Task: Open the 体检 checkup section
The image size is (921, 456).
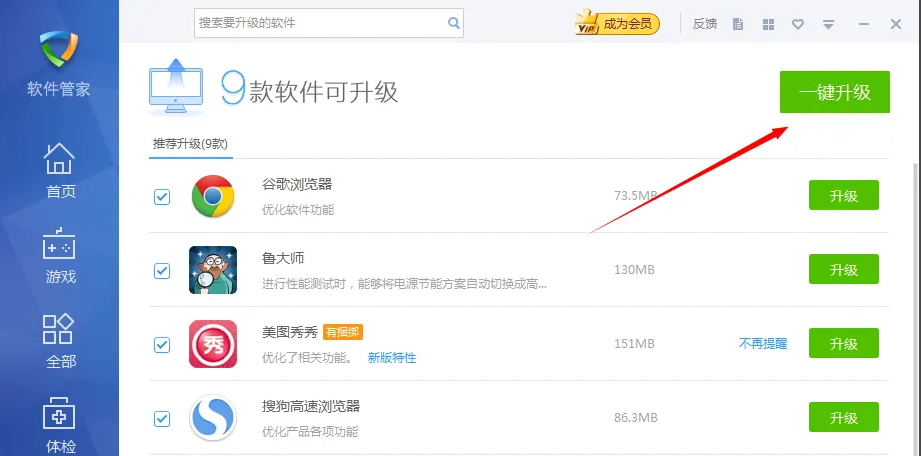Action: coord(60,425)
